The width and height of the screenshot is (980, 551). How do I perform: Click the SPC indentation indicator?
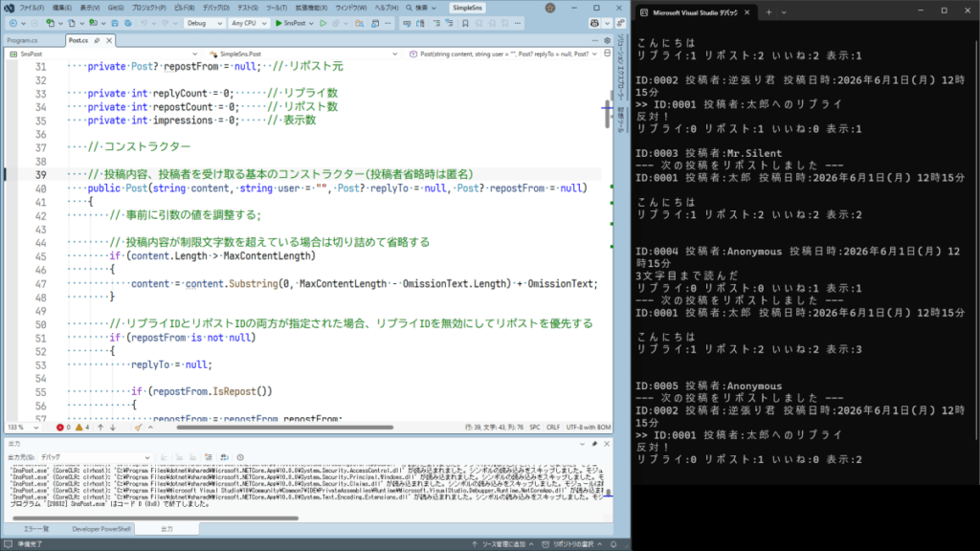tap(535, 428)
